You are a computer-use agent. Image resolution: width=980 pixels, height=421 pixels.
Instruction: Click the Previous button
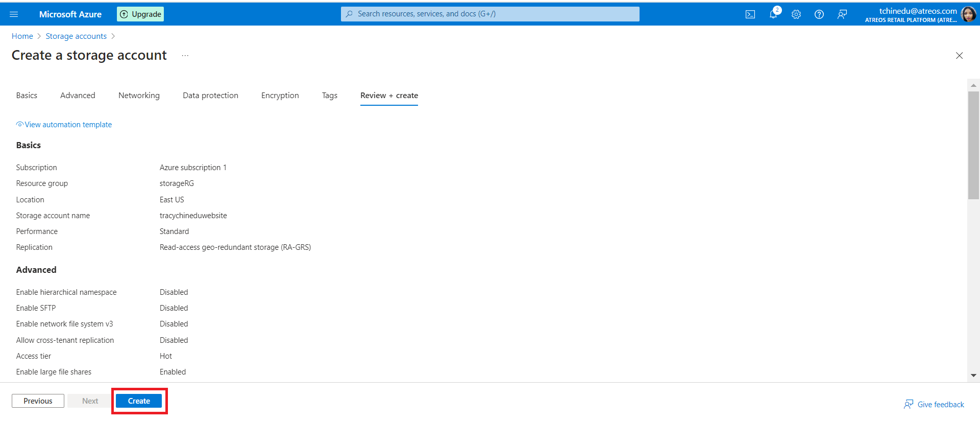pyautogui.click(x=38, y=401)
